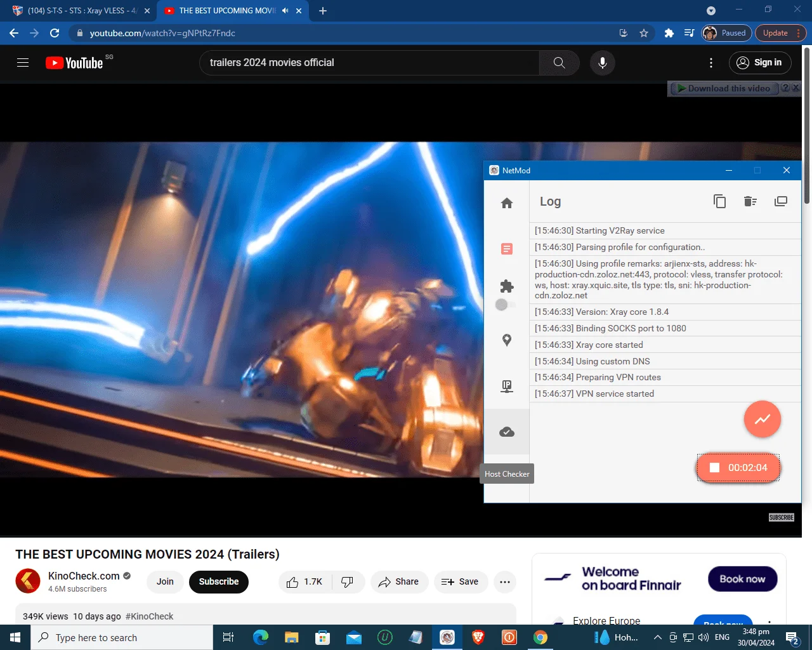This screenshot has width=812, height=650.
Task: Open the KinoCheck.com channel avatar
Action: (x=28, y=581)
